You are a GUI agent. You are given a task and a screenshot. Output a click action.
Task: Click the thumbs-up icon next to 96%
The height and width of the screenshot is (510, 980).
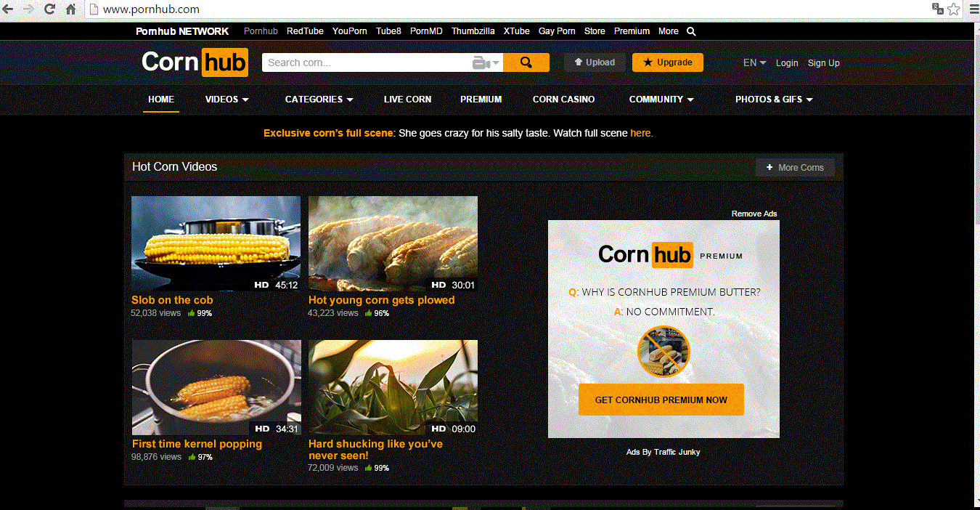pos(369,313)
